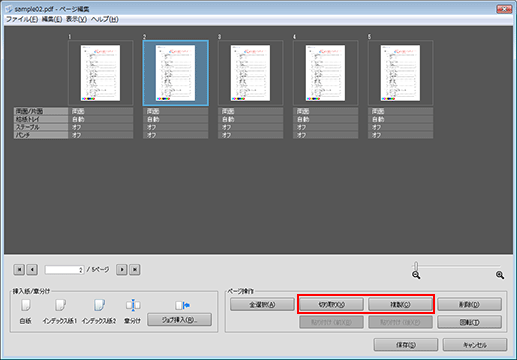Click the キャンセル button
Viewport: 517px width, 360px height.
click(x=475, y=345)
